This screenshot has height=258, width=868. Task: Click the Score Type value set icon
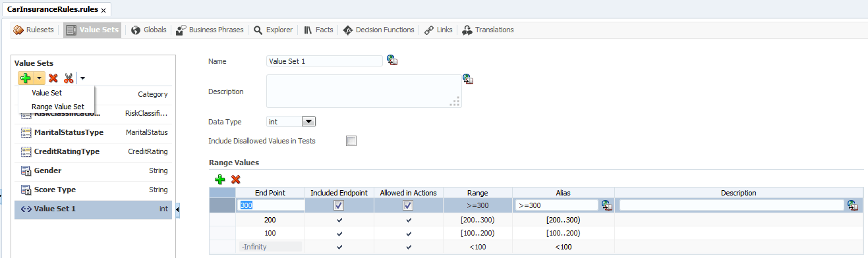pyautogui.click(x=26, y=190)
